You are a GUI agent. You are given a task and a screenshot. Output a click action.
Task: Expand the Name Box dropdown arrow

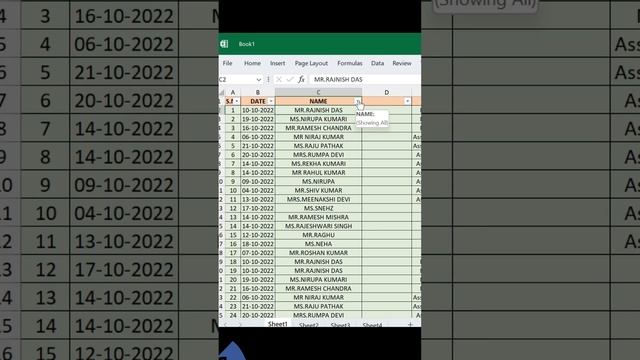[x=259, y=80]
